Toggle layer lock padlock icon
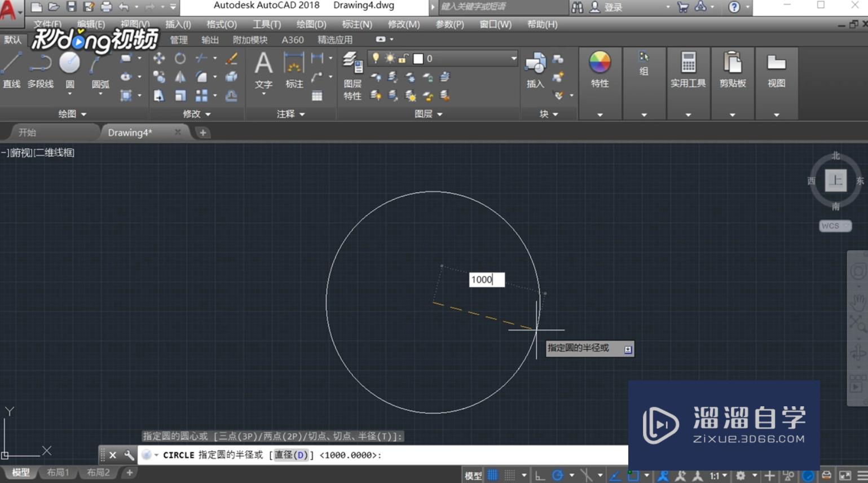This screenshot has width=868, height=483. (403, 58)
